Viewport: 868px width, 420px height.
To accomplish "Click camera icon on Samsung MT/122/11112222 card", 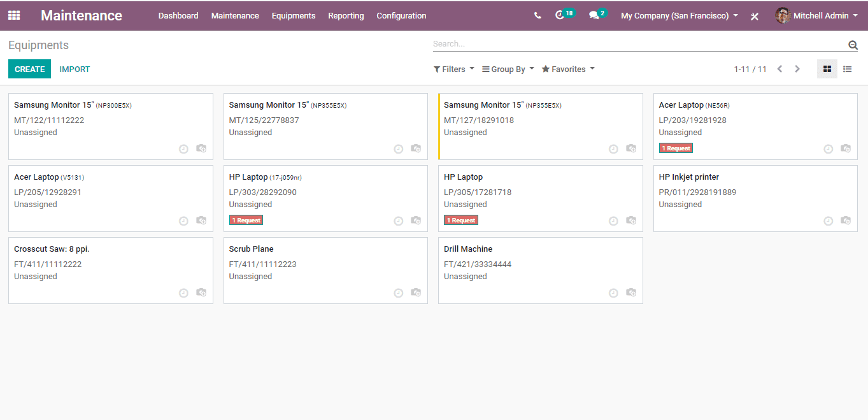I will (201, 148).
